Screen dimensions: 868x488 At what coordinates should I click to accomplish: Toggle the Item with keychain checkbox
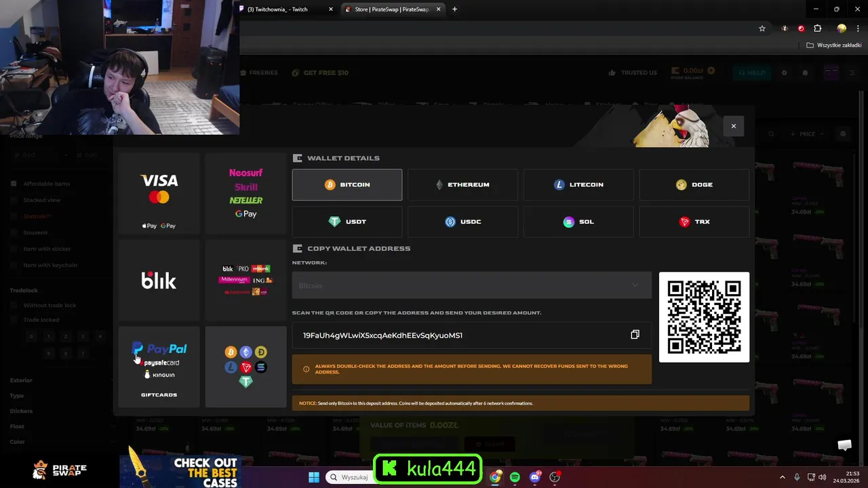[x=14, y=265]
